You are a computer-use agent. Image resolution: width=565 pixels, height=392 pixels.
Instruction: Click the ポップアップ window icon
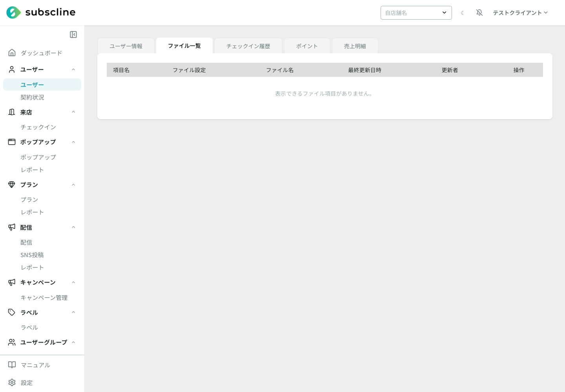coord(12,142)
